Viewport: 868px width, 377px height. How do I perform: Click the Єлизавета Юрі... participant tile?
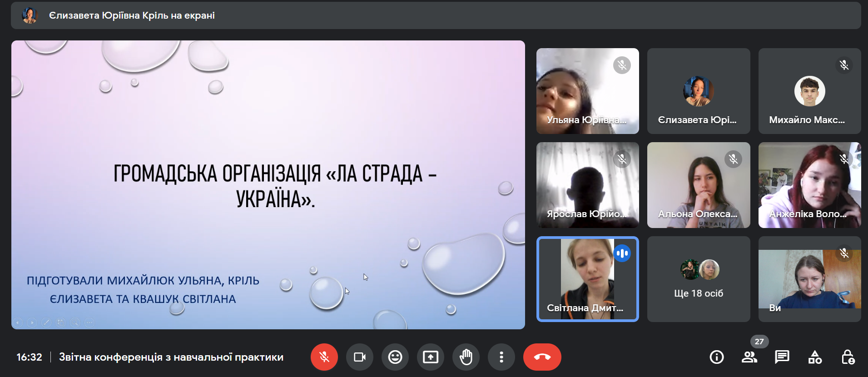(x=699, y=91)
